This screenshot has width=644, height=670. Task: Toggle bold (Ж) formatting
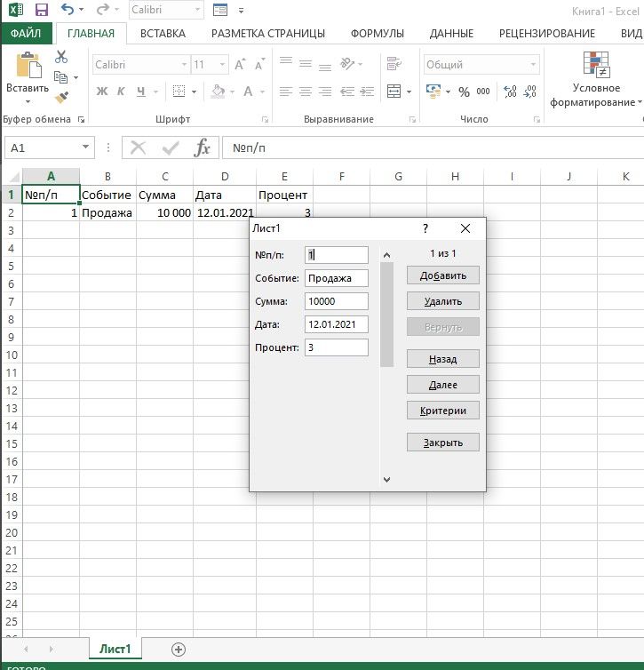102,92
